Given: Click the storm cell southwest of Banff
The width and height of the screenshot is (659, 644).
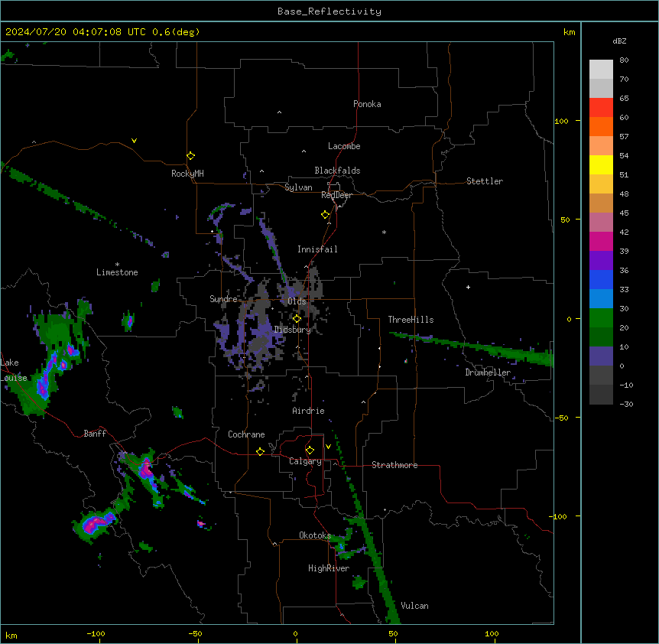Looking at the screenshot, I should tap(95, 523).
